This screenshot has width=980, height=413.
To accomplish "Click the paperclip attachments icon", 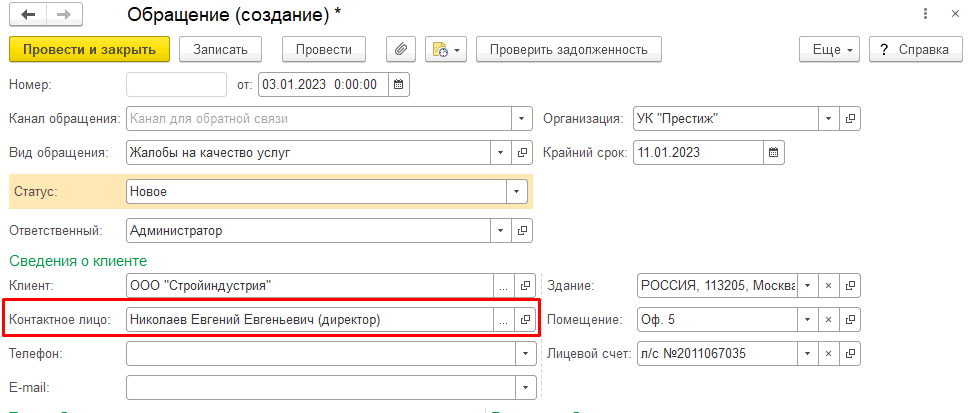I will click(399, 49).
